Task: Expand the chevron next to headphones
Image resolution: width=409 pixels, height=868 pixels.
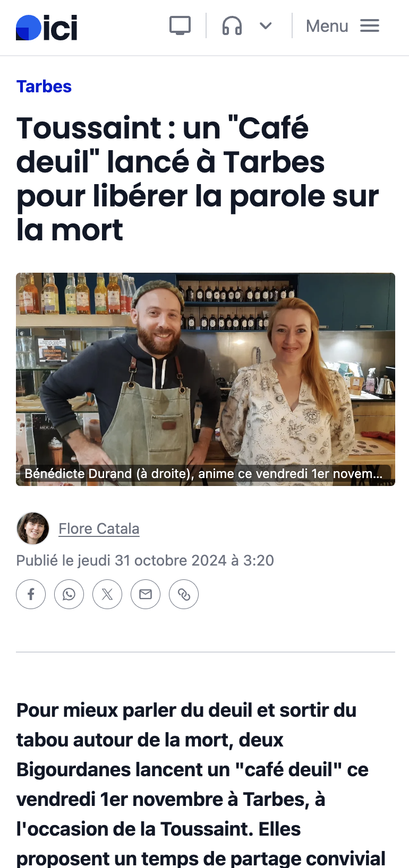Action: (266, 25)
